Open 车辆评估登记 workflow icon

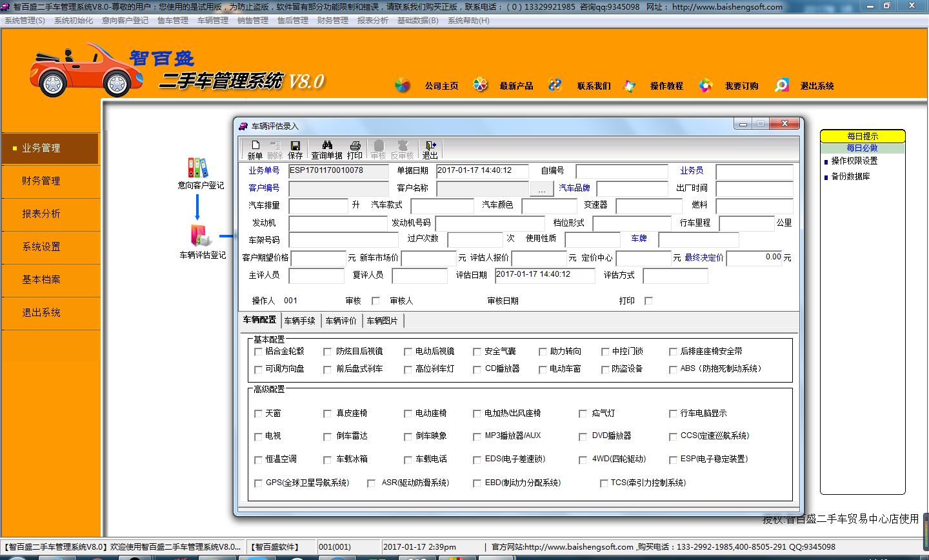click(x=201, y=235)
